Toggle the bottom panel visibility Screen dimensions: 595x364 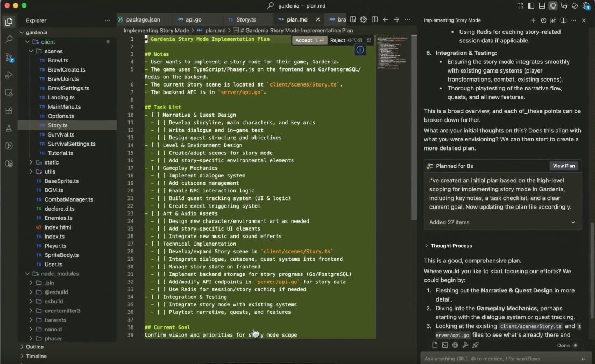[542, 6]
